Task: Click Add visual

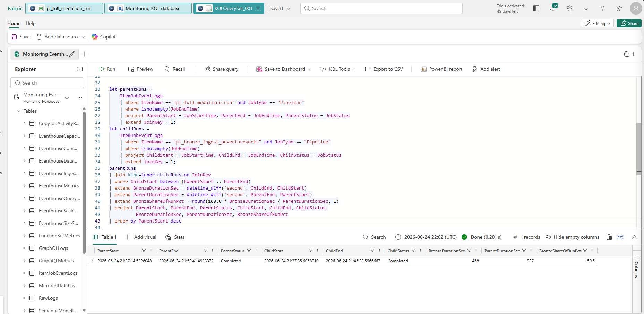Action: coord(141,237)
